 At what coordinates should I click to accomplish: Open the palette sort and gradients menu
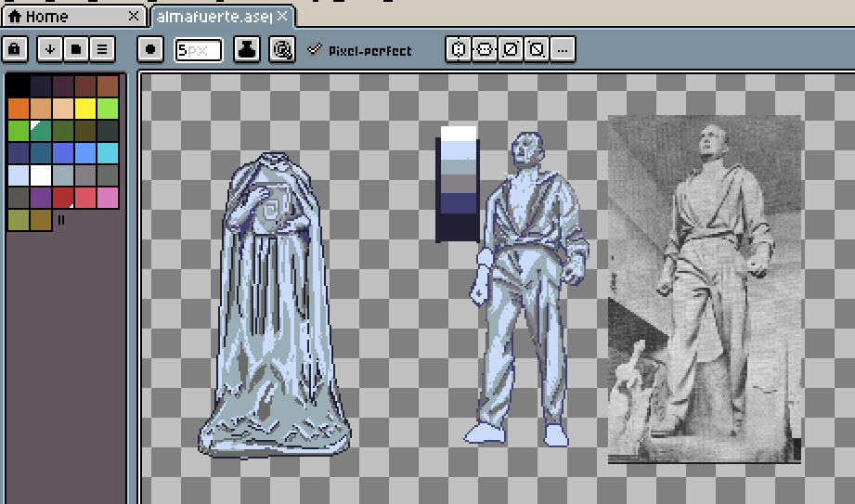50,49
